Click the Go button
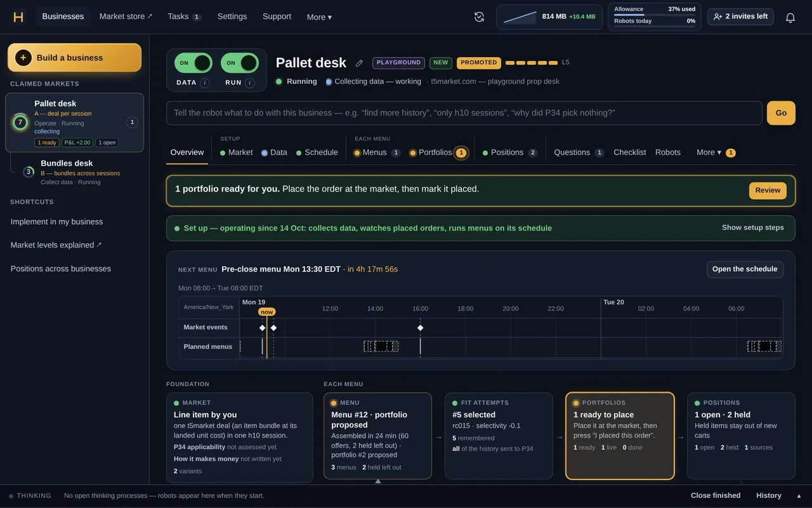This screenshot has width=812, height=508. [781, 113]
